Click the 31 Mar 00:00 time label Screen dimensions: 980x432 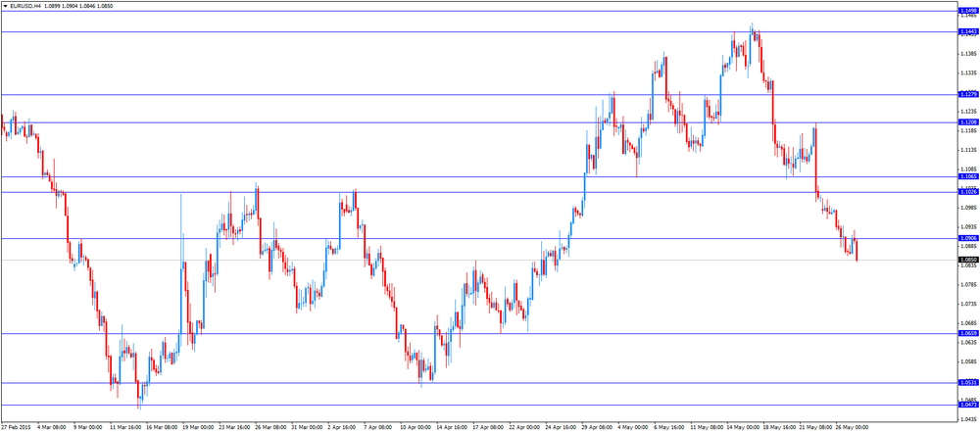tap(306, 428)
